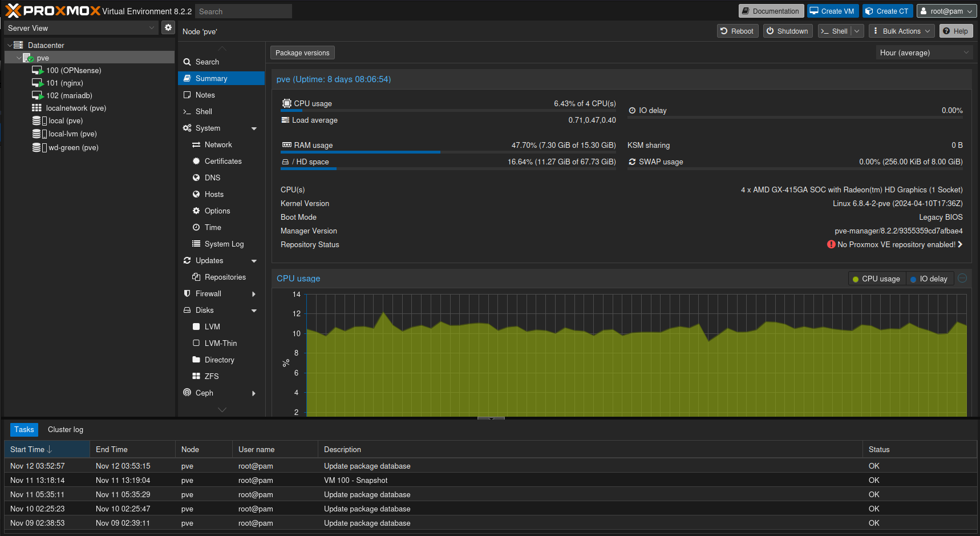The width and height of the screenshot is (980, 536).
Task: Open the Shell options dropdown arrow
Action: [x=857, y=31]
